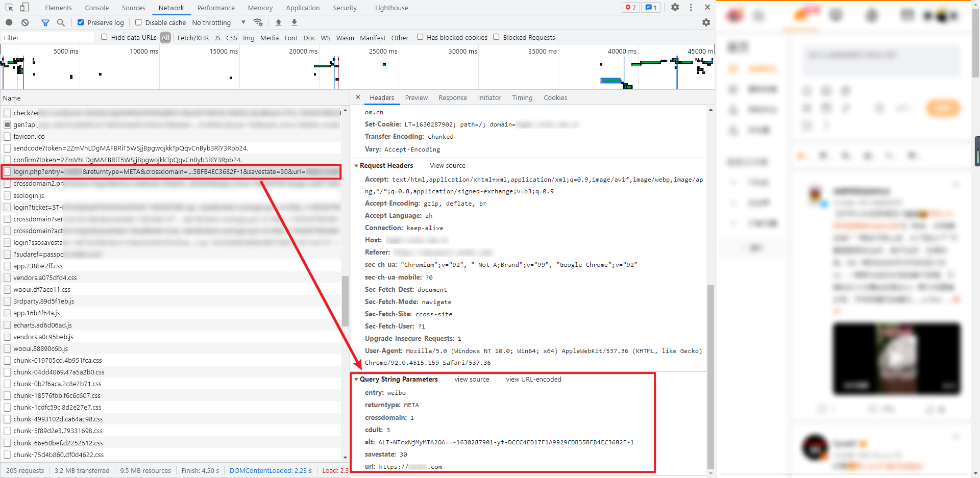Toggle the network filter funnel icon
This screenshot has width=980, height=478.
[45, 22]
